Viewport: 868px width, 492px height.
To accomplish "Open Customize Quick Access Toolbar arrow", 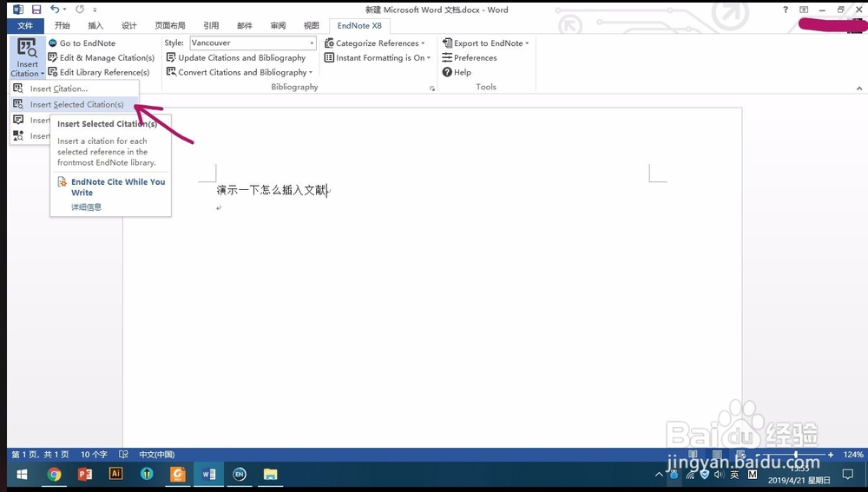I will [x=95, y=10].
